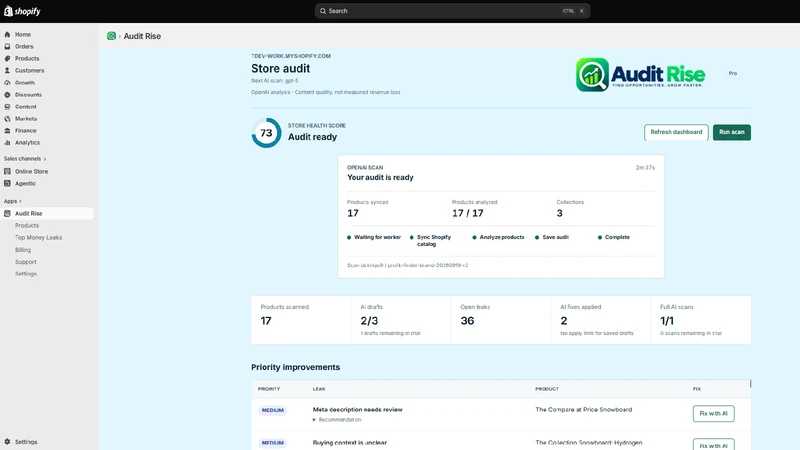
Task: Click the search magnifier icon
Action: point(323,11)
